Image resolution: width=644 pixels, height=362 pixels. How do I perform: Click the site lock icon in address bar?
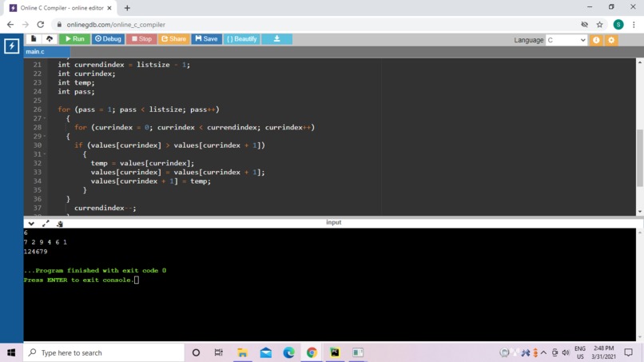pos(60,25)
